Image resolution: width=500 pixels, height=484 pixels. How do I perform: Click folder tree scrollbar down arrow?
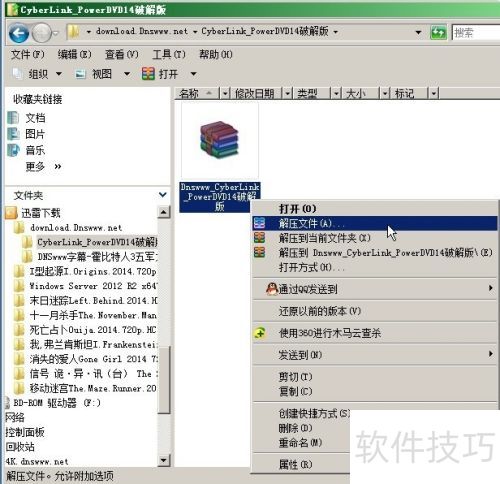[x=164, y=460]
